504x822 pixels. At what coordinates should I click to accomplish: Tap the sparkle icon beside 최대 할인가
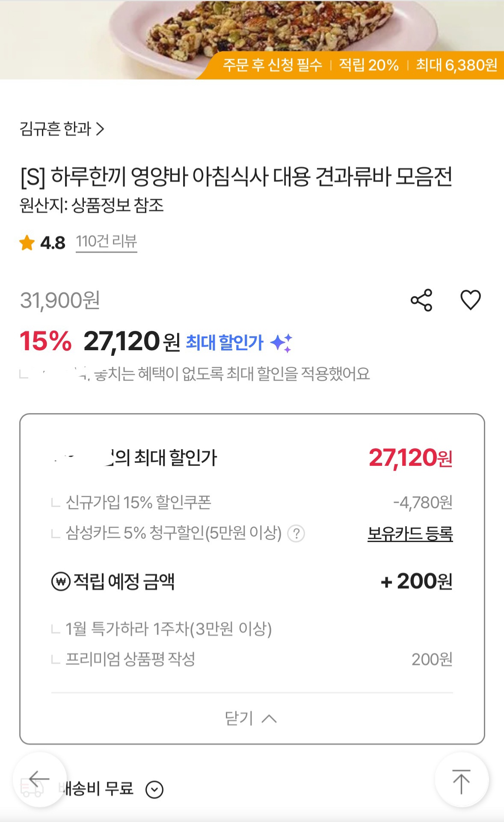(282, 342)
